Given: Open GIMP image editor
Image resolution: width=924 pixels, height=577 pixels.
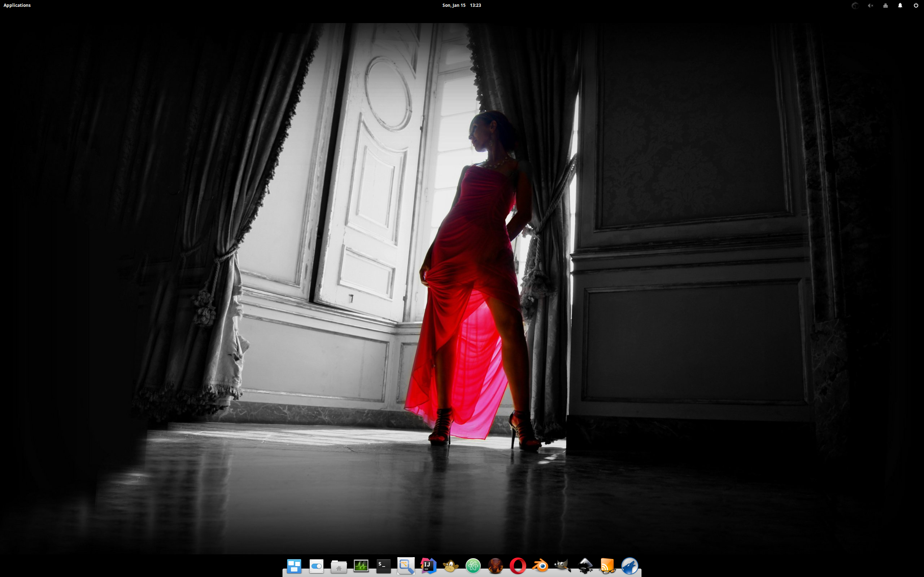Looking at the screenshot, I should (x=562, y=565).
